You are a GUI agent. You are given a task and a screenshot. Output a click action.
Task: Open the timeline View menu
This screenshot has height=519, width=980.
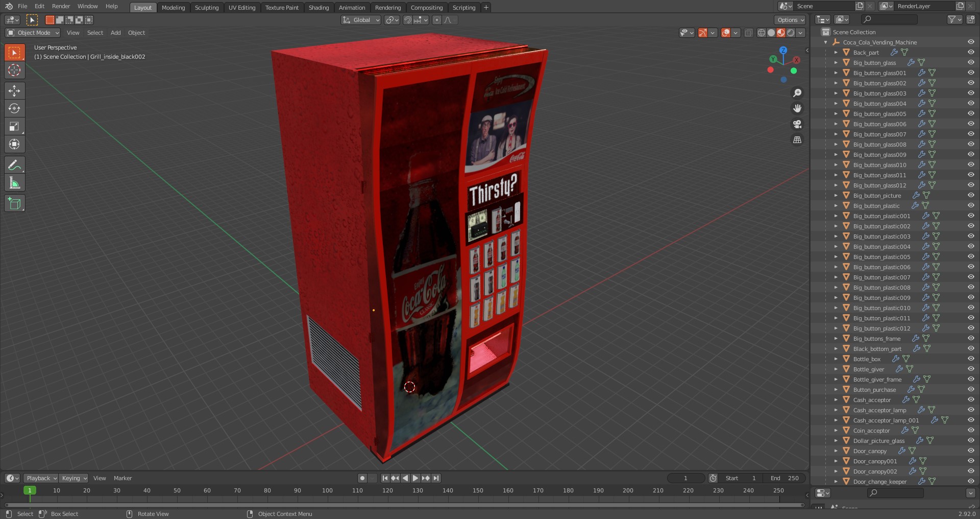tap(100, 478)
